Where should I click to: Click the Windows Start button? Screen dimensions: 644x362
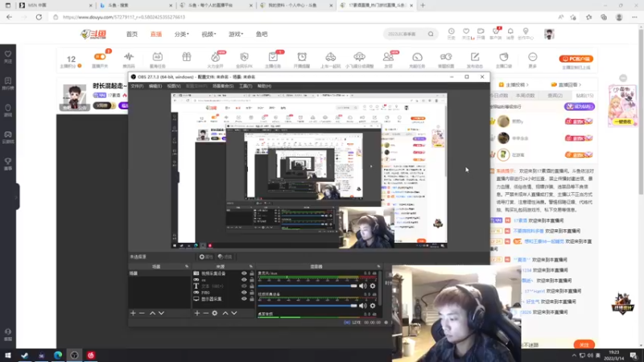pos(8,355)
